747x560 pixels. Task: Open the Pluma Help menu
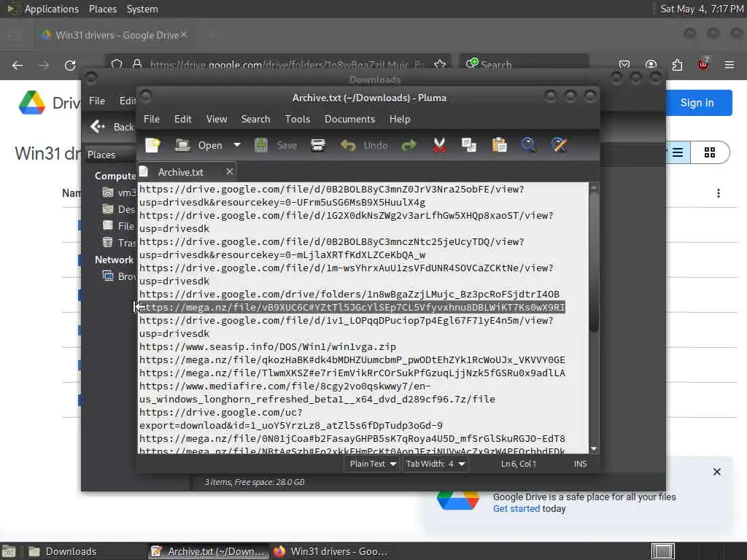pos(400,119)
